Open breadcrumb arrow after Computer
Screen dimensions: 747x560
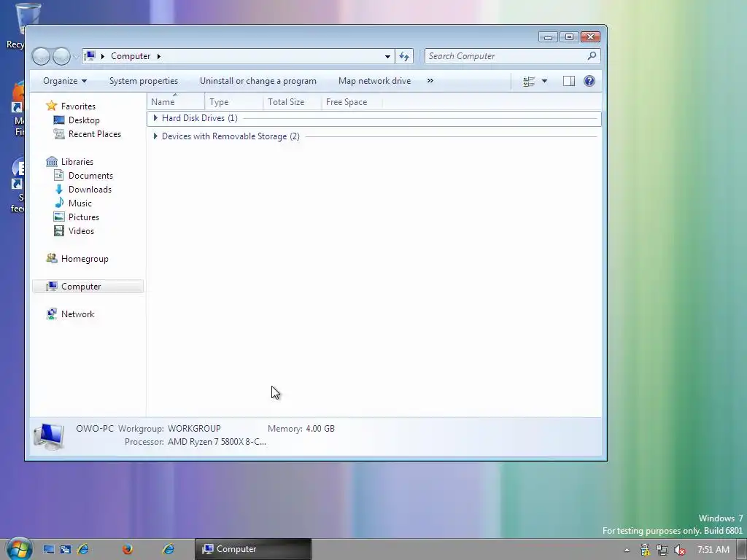pyautogui.click(x=158, y=56)
